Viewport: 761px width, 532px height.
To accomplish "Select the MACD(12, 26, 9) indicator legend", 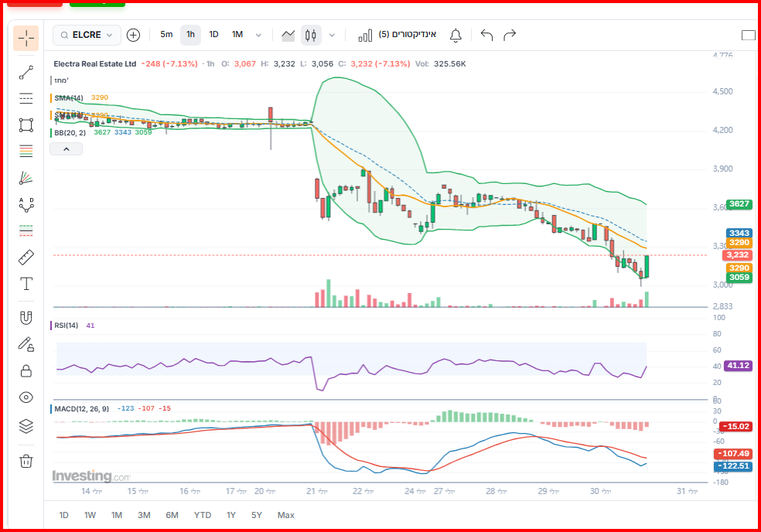I will (81, 409).
